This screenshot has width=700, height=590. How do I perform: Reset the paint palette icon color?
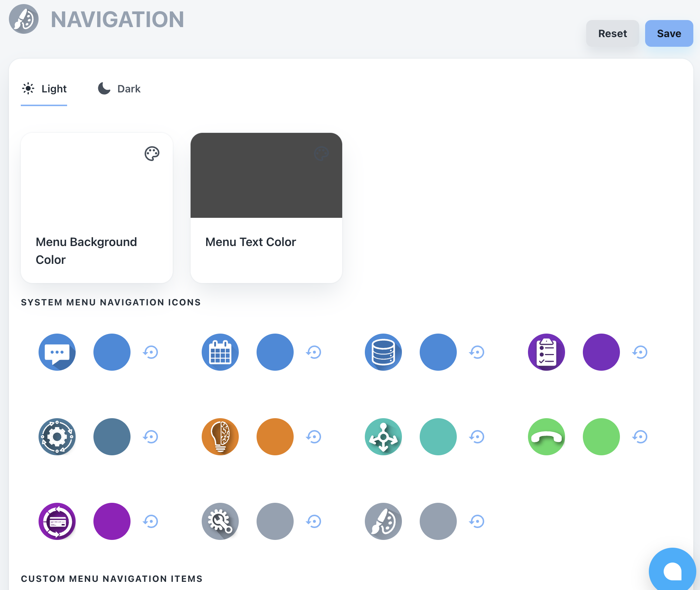click(477, 521)
